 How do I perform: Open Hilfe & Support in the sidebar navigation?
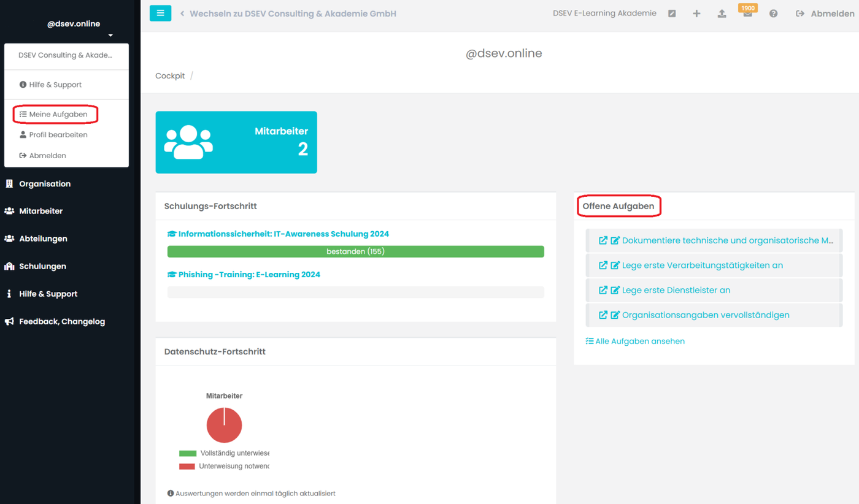(41, 294)
